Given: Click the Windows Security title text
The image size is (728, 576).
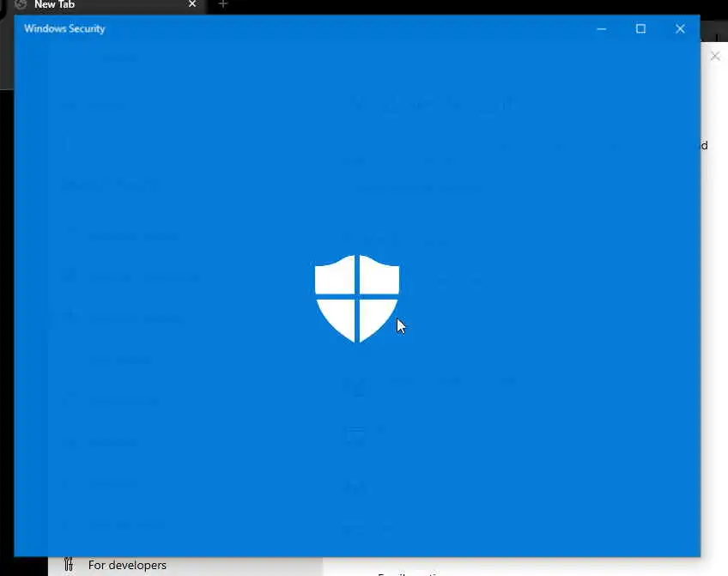Looking at the screenshot, I should pos(64,29).
